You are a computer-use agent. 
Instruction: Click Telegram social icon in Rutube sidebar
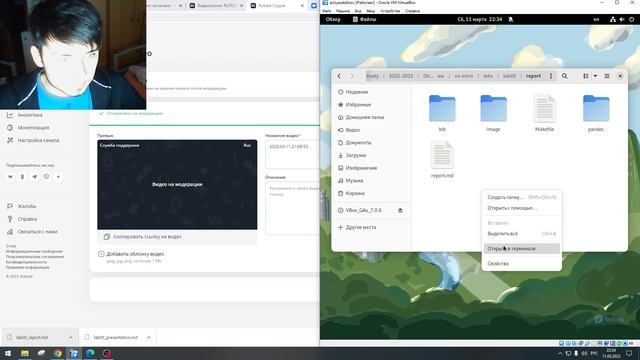(x=34, y=177)
